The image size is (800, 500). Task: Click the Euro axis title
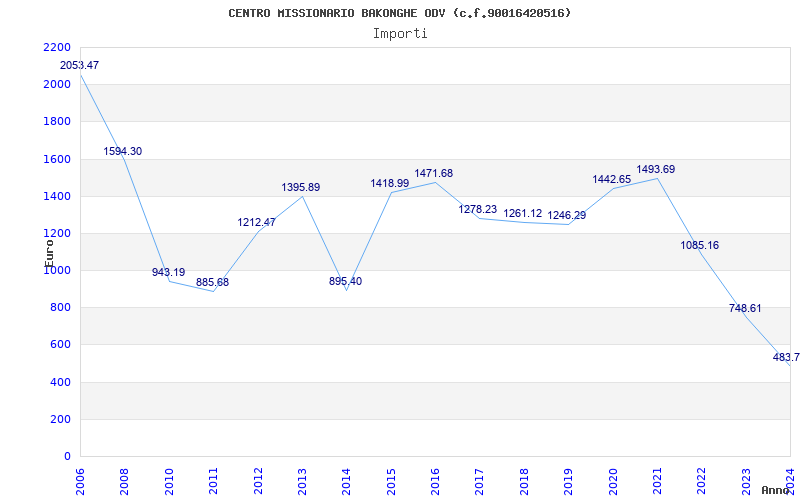[49, 253]
